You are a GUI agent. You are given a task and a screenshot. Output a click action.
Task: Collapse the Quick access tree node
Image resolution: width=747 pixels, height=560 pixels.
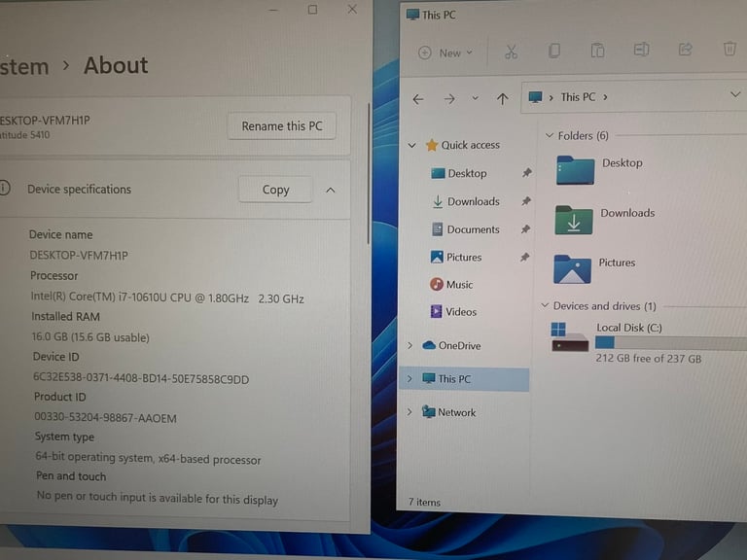(x=412, y=145)
